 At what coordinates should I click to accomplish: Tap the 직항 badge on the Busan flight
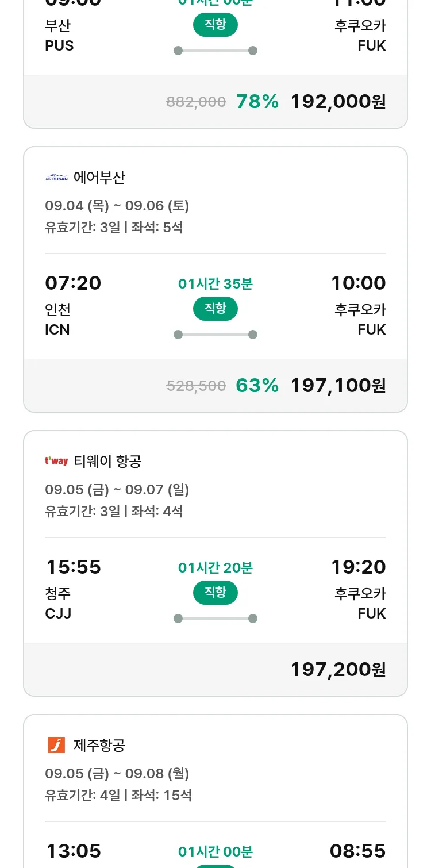pos(215,25)
